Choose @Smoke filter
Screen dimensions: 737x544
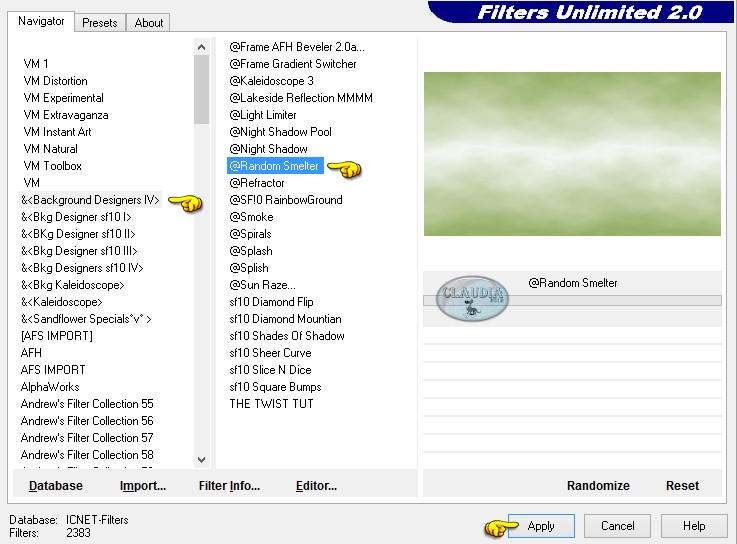[x=251, y=217]
